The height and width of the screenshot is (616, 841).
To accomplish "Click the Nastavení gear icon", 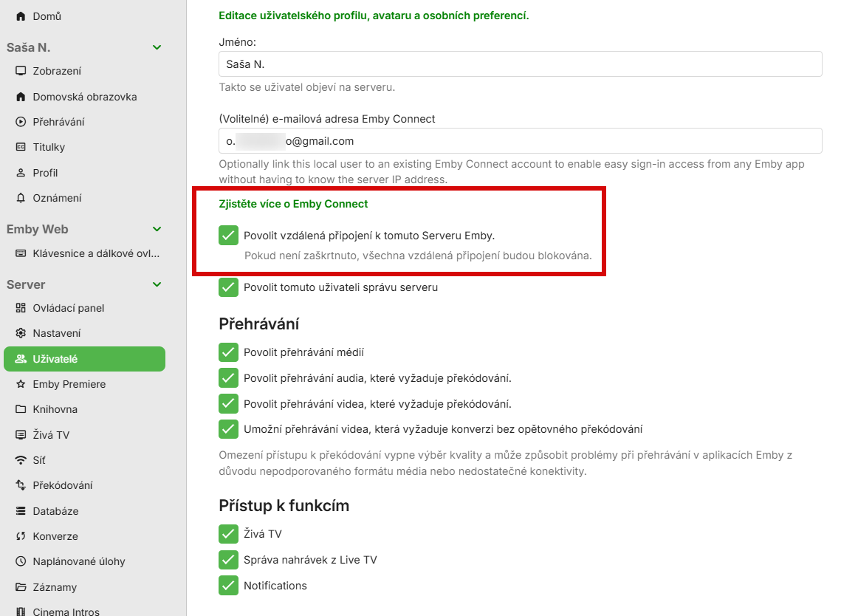I will click(21, 333).
